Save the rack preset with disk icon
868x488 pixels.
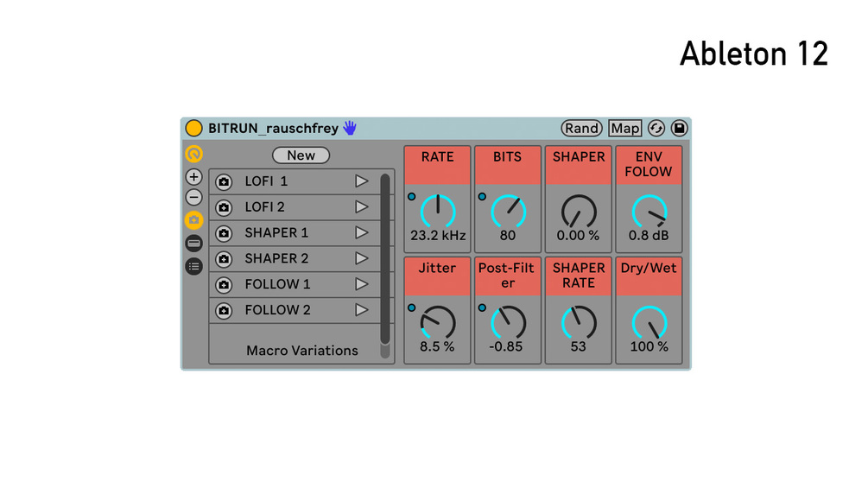[679, 129]
